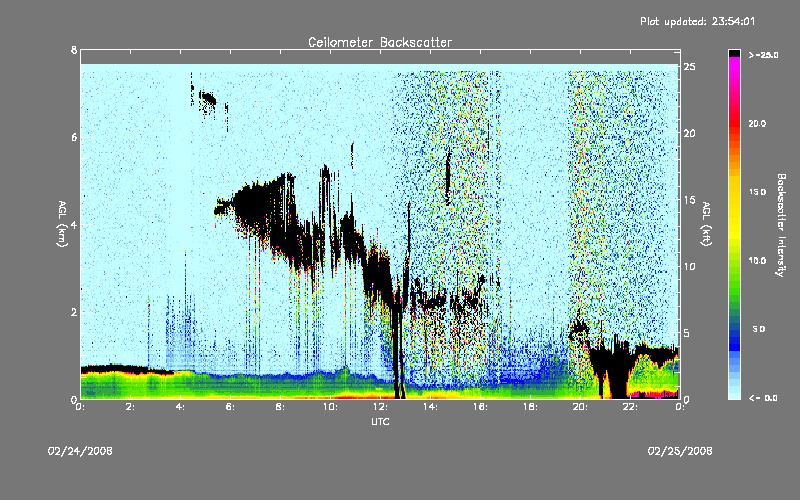Click the 25 kft tick label on the right axis
The image size is (800, 500).
click(689, 67)
